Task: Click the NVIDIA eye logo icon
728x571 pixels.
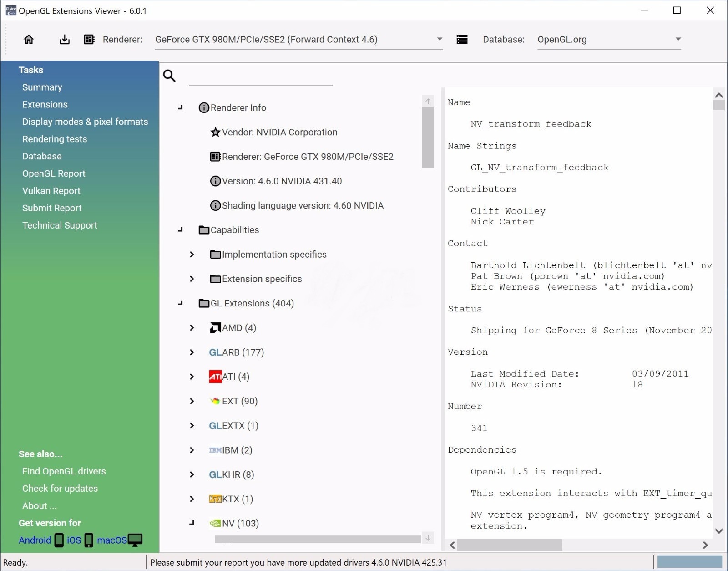Action: click(215, 524)
